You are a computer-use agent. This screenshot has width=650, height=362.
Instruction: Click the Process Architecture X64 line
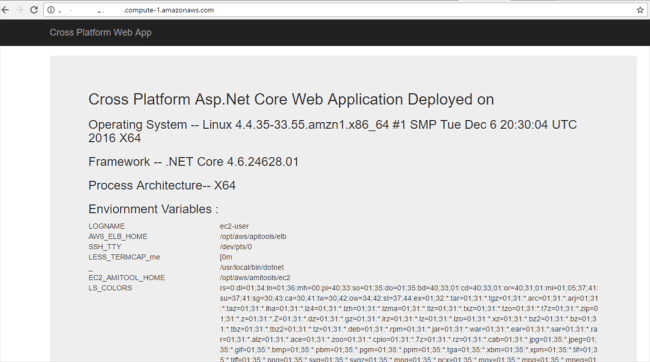tap(162, 185)
